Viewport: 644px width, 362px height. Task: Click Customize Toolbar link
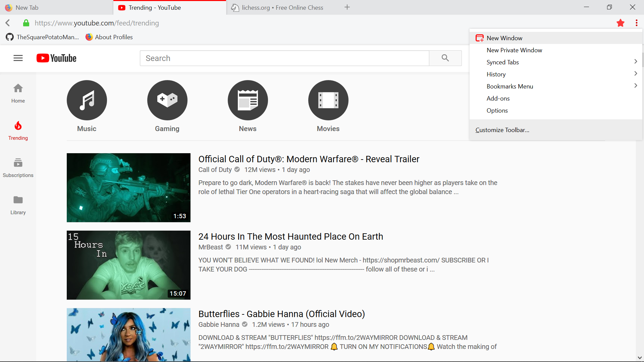click(x=502, y=130)
